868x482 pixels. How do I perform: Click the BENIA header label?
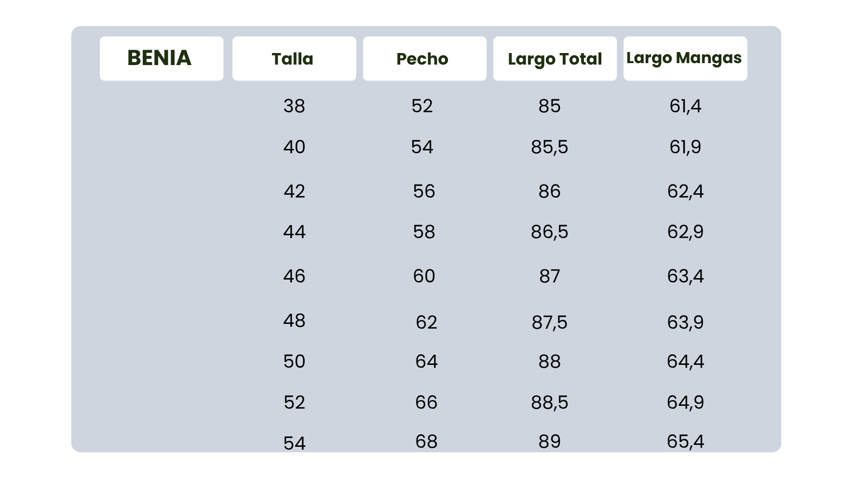(x=160, y=58)
